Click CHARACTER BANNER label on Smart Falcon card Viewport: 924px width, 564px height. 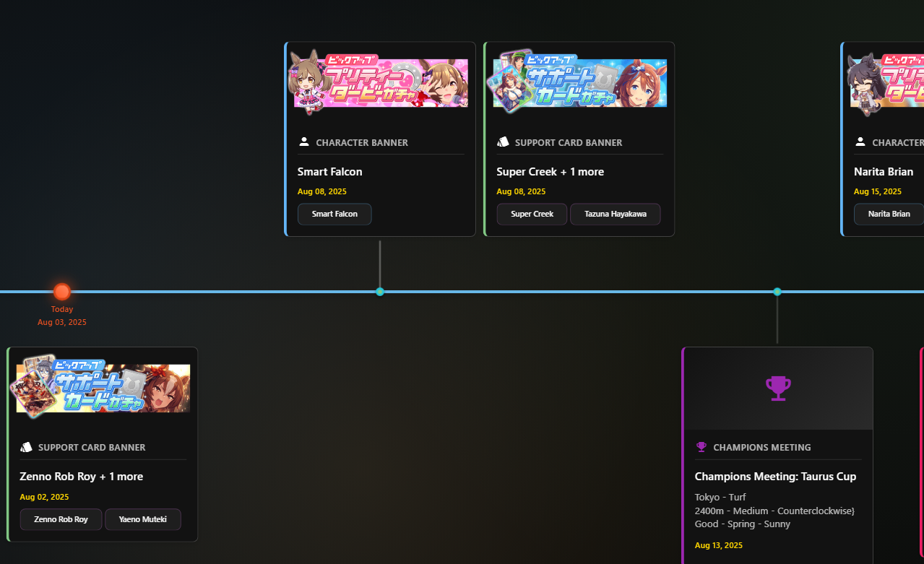pyautogui.click(x=362, y=142)
